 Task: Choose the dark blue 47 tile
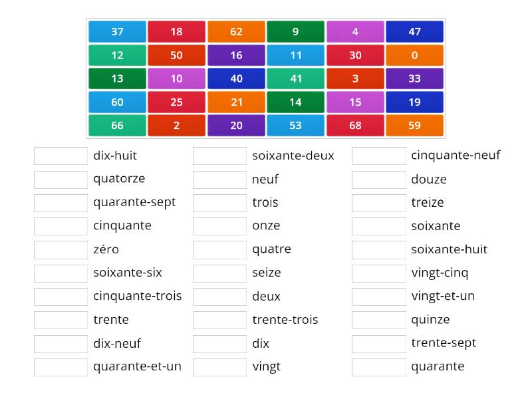point(414,31)
